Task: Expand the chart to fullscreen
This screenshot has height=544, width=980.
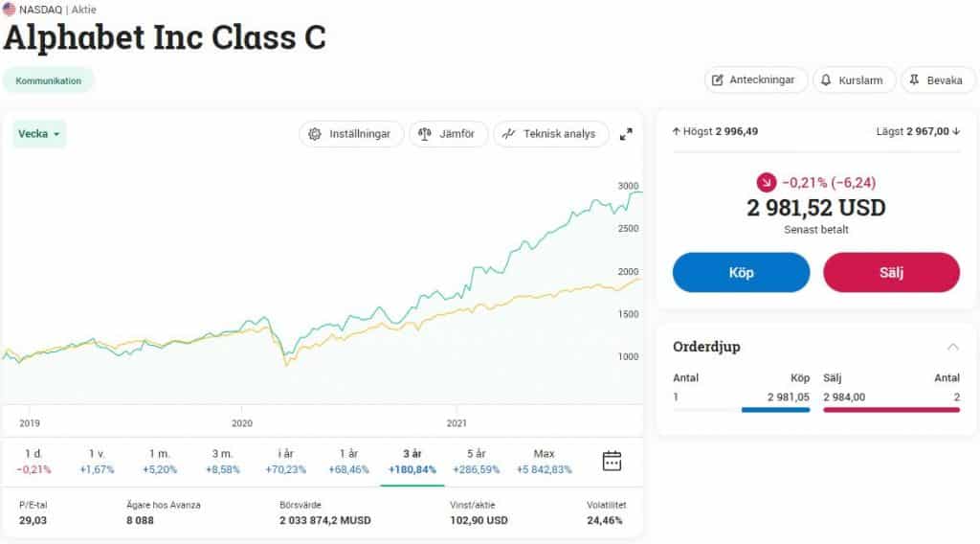Action: (x=626, y=134)
